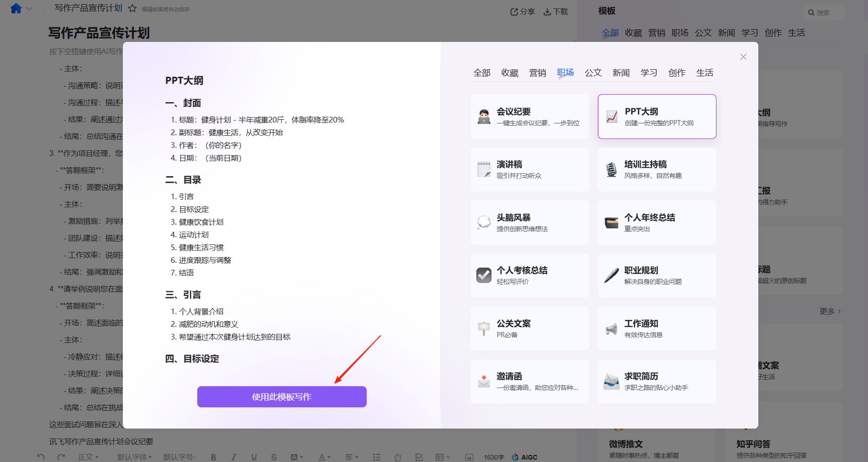Screen dimensions: 868x462
Task: Toggle strikethrough formatting
Action: (274, 457)
